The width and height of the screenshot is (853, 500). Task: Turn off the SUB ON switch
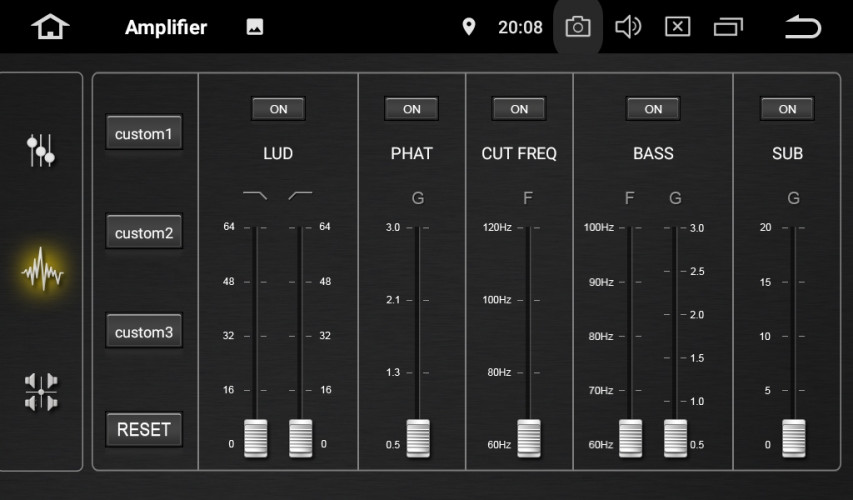click(x=787, y=109)
